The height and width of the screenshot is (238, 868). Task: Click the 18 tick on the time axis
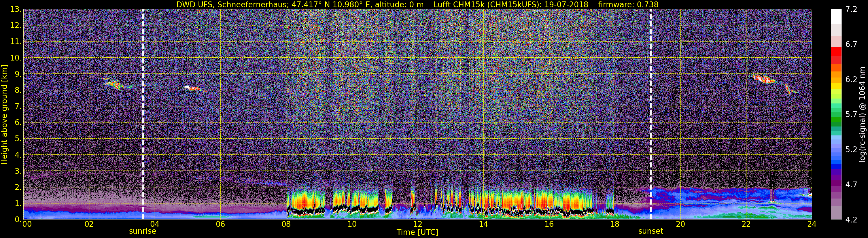tap(614, 224)
